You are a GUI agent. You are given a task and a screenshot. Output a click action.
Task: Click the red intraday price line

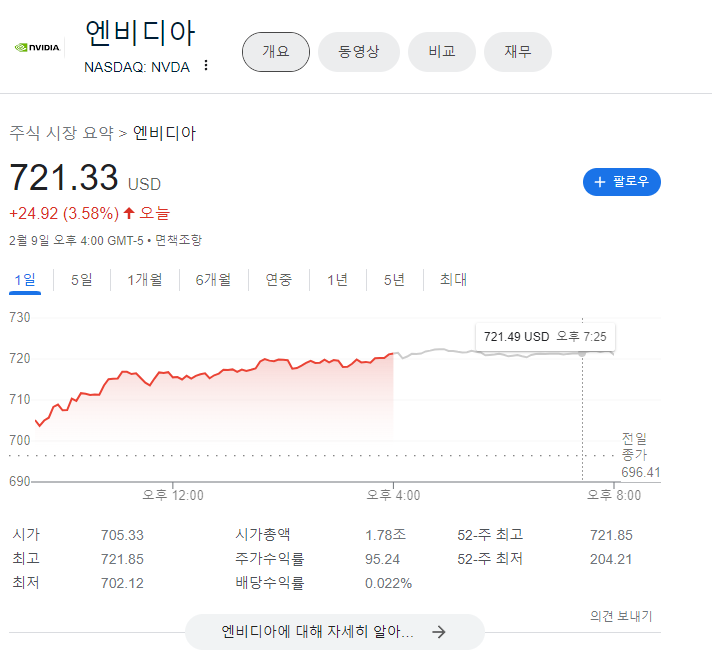[x=216, y=374]
